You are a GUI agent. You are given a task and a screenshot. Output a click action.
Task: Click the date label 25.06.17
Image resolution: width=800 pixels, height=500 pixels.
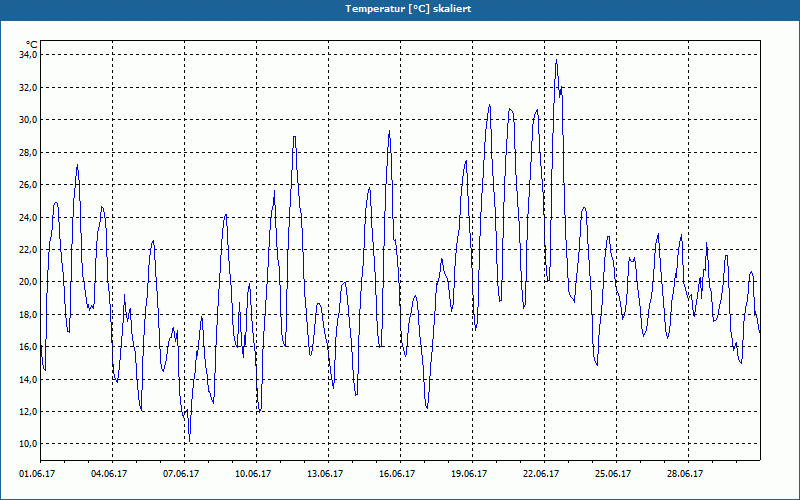pos(613,474)
